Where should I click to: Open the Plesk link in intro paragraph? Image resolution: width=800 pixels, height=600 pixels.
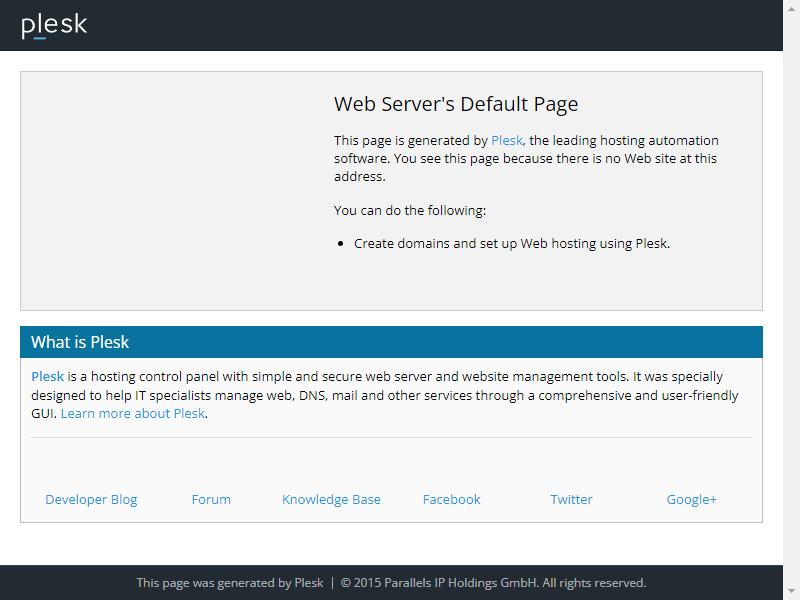coord(507,140)
